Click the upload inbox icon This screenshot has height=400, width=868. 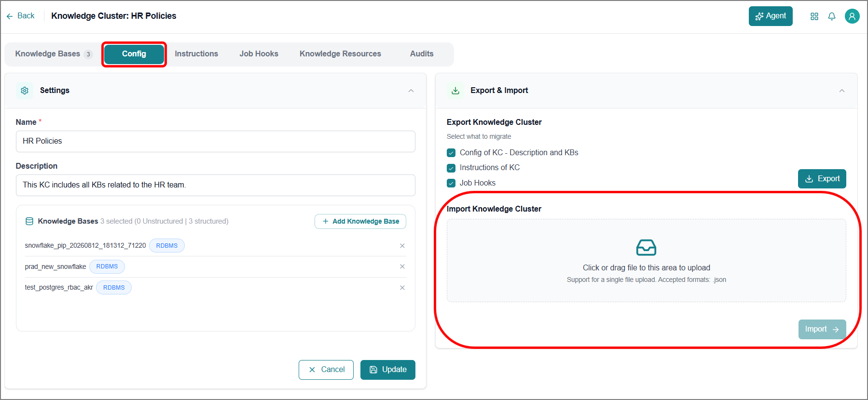pos(646,248)
